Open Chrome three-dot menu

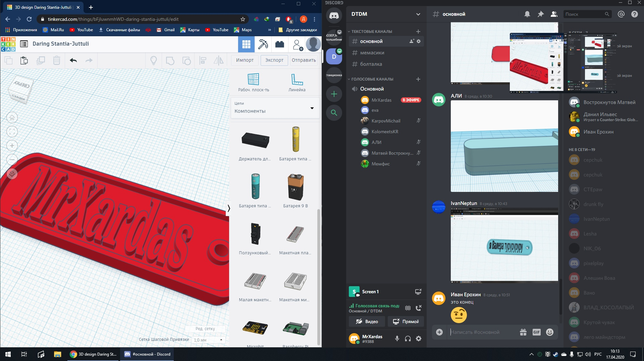(314, 19)
